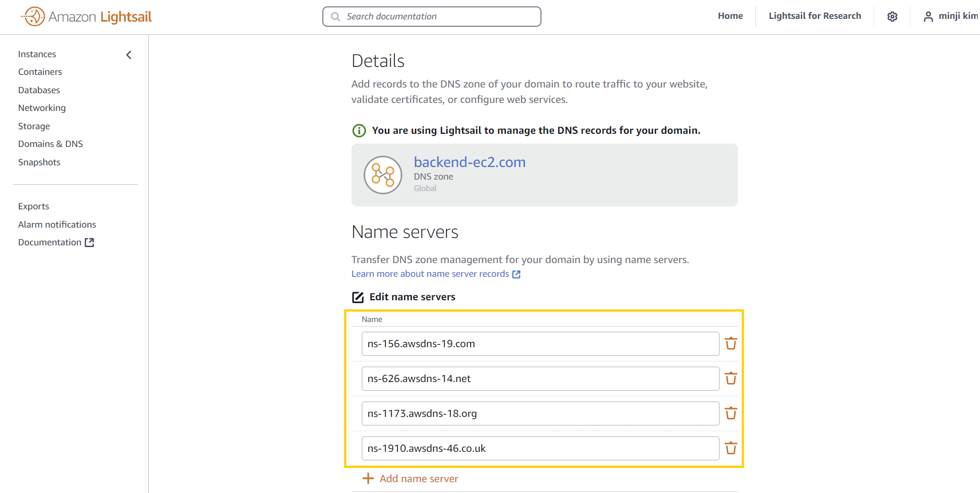Delete name server ns-626.awsdns-14.net
The width and height of the screenshot is (980, 493).
[x=731, y=379]
